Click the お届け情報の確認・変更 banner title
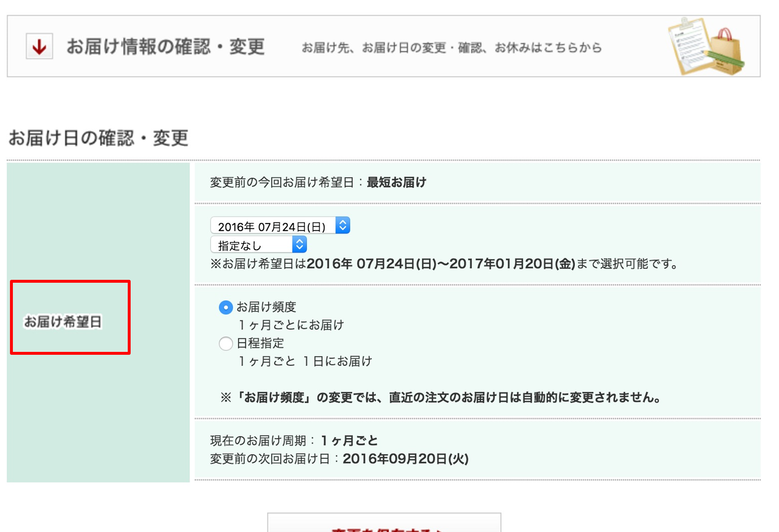Viewport: 779px width, 532px height. pos(166,47)
